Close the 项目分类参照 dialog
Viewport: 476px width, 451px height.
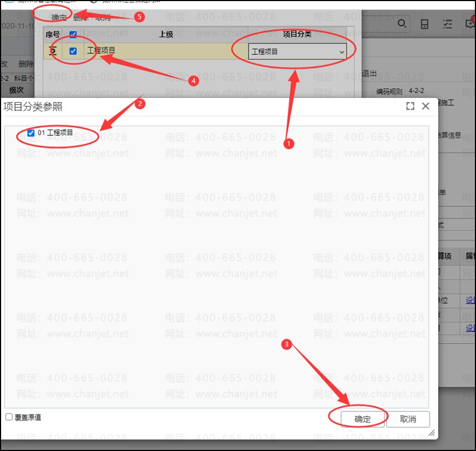(426, 106)
